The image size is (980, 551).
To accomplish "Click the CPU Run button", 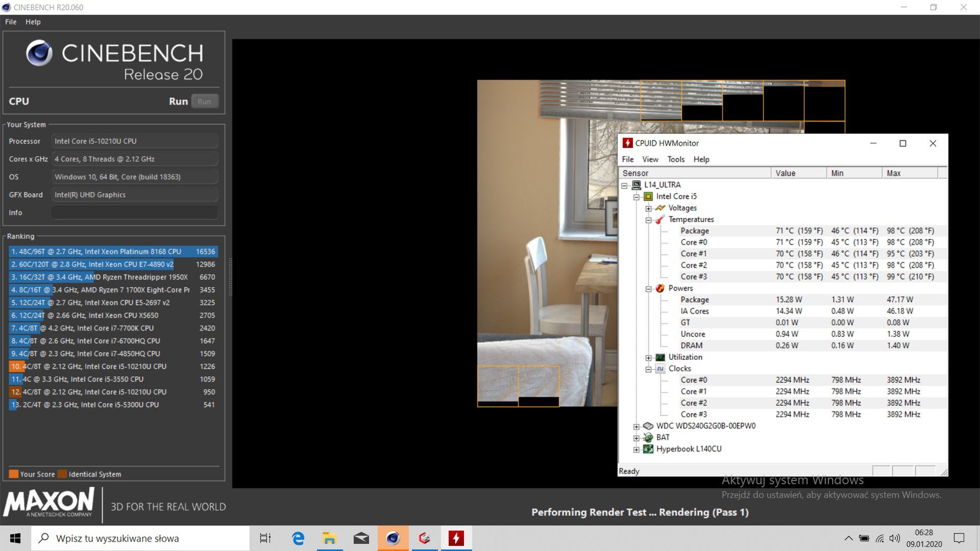I will pos(205,101).
